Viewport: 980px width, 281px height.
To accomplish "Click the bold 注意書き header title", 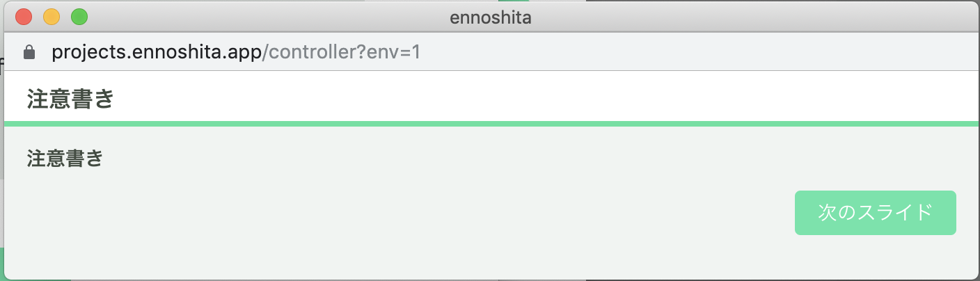I will pos(70,99).
